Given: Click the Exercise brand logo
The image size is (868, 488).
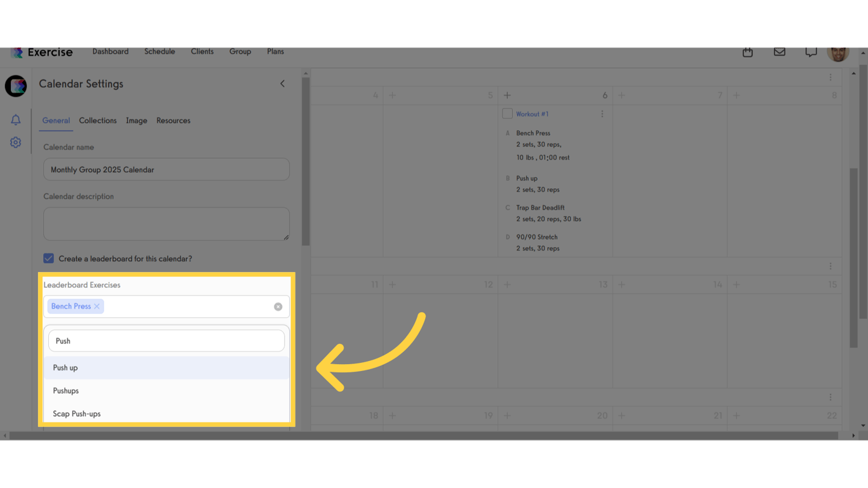Looking at the screenshot, I should coord(42,52).
